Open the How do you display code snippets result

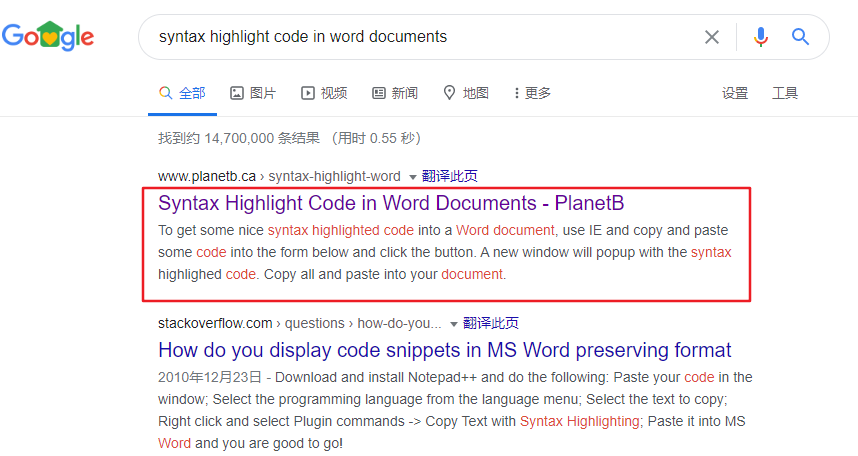point(444,350)
